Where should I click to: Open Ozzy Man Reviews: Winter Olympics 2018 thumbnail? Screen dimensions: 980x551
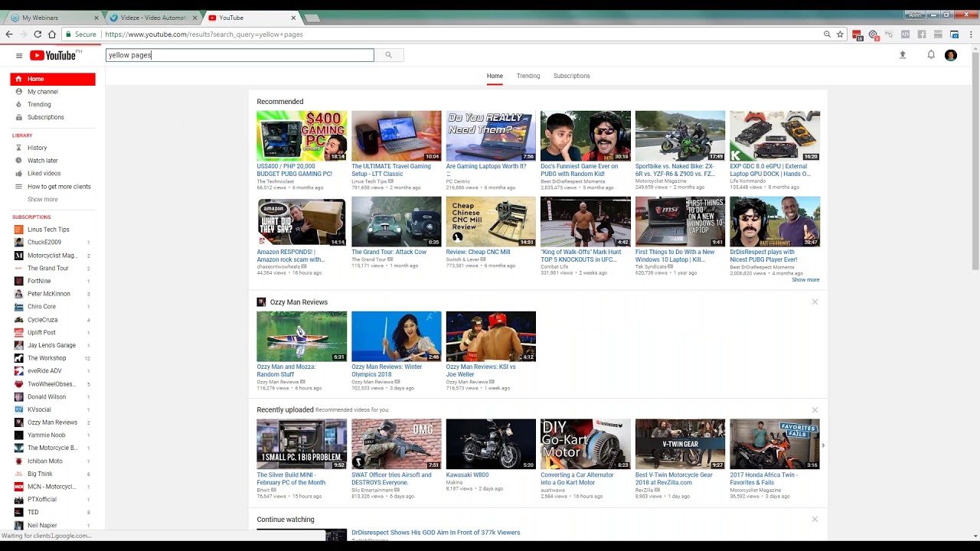click(397, 336)
